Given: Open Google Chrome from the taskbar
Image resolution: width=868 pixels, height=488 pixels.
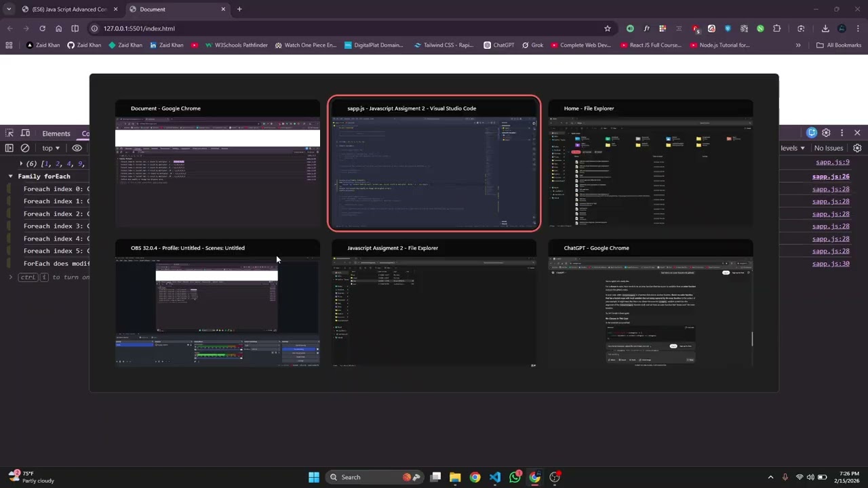Looking at the screenshot, I should point(475,477).
